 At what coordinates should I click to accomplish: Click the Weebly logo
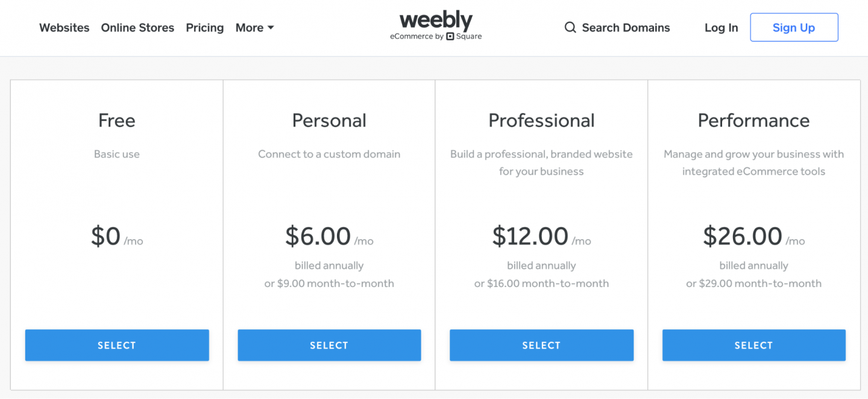pos(436,21)
